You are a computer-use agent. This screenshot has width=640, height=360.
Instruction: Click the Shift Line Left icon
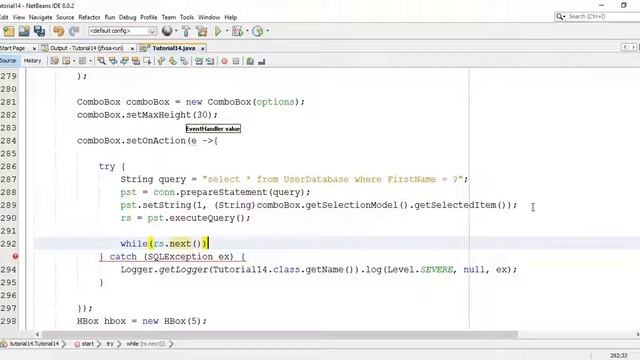click(199, 61)
